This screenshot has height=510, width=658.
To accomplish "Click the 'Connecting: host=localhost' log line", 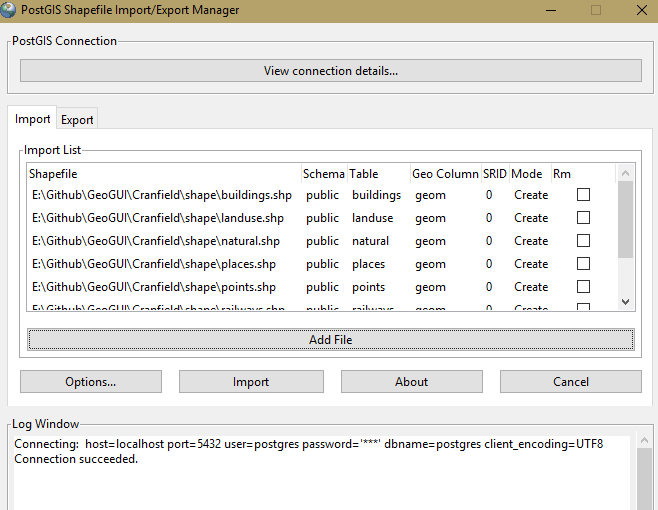I will click(x=308, y=444).
